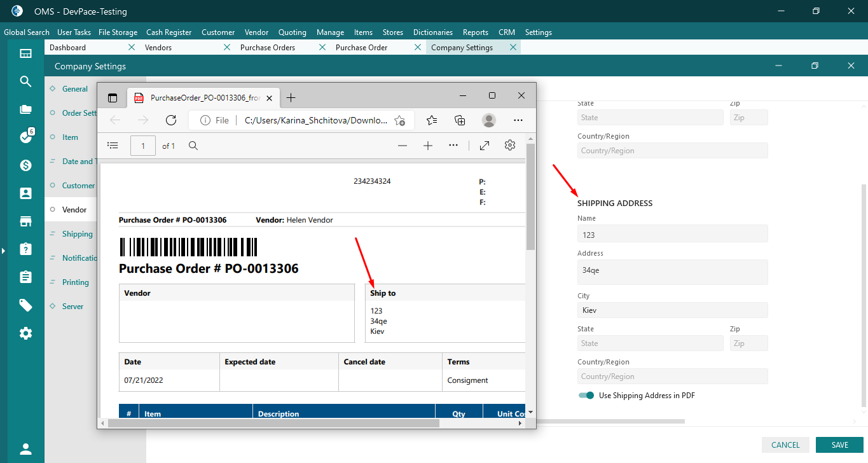Open the folders icon in OMS sidebar

click(25, 109)
